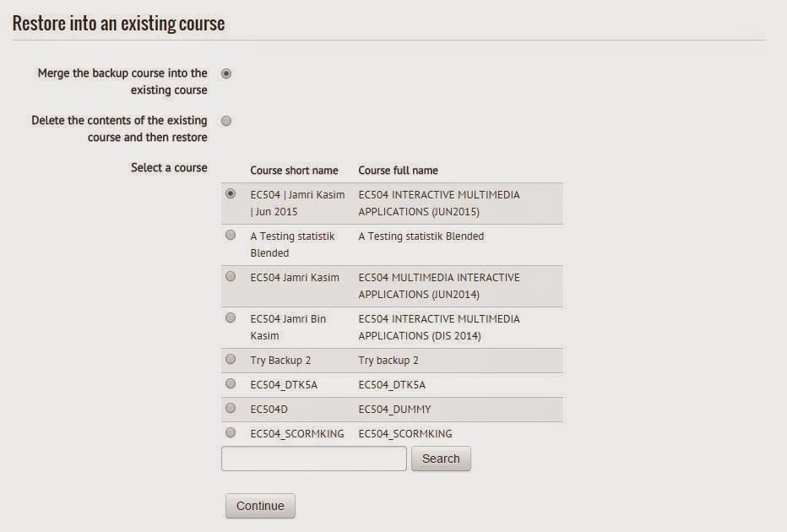Select the EC504 Jamri Kasim course radio button

pyautogui.click(x=231, y=278)
